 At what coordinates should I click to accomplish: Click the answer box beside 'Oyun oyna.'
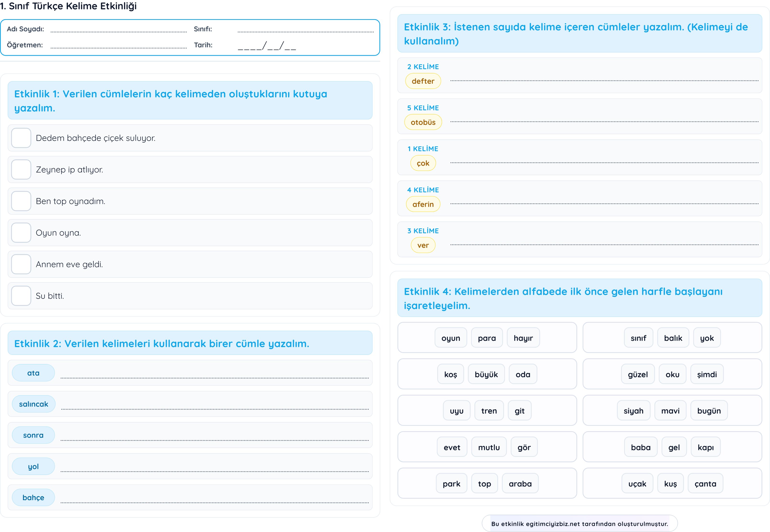(x=21, y=233)
